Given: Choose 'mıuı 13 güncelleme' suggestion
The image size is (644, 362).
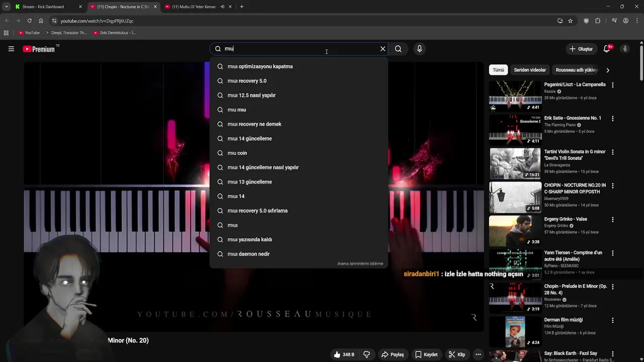Looking at the screenshot, I should (x=299, y=182).
